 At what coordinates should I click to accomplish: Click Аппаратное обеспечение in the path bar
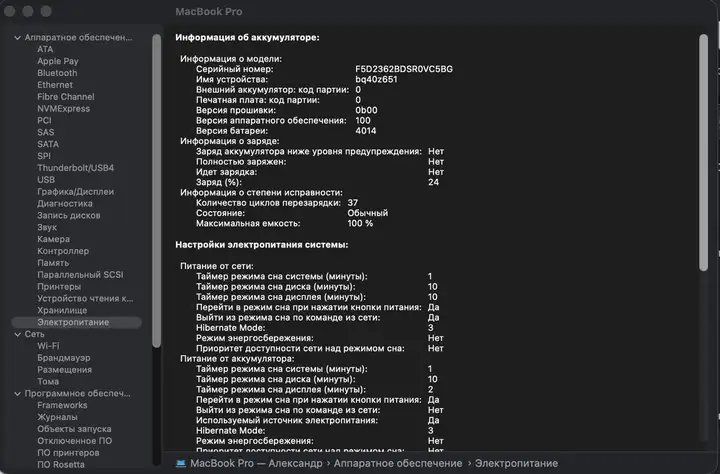[398, 463]
